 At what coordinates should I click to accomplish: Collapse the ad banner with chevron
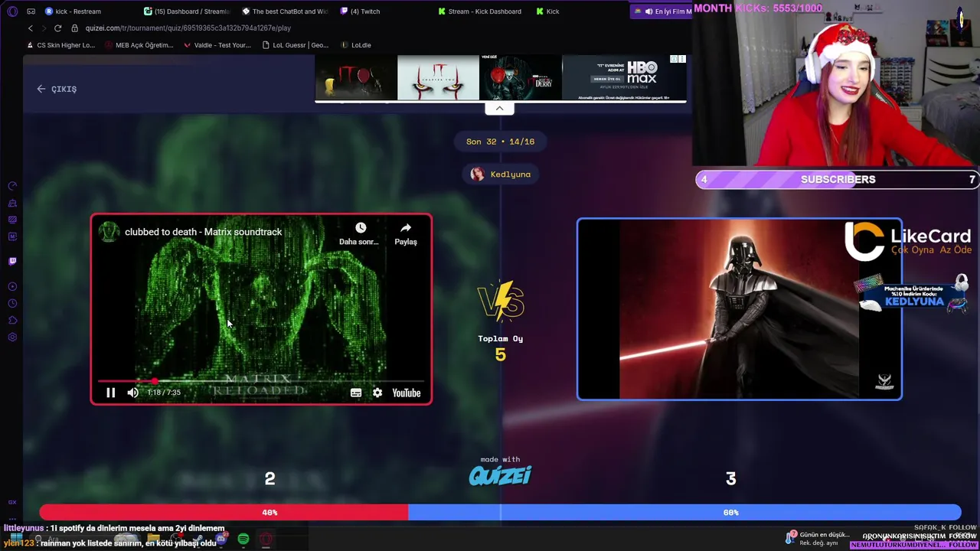click(x=499, y=109)
